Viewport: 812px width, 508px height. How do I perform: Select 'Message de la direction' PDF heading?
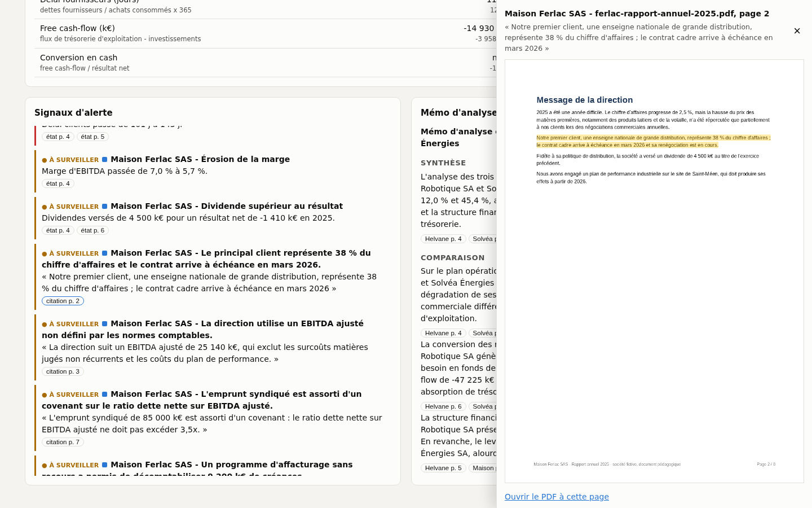pos(584,100)
